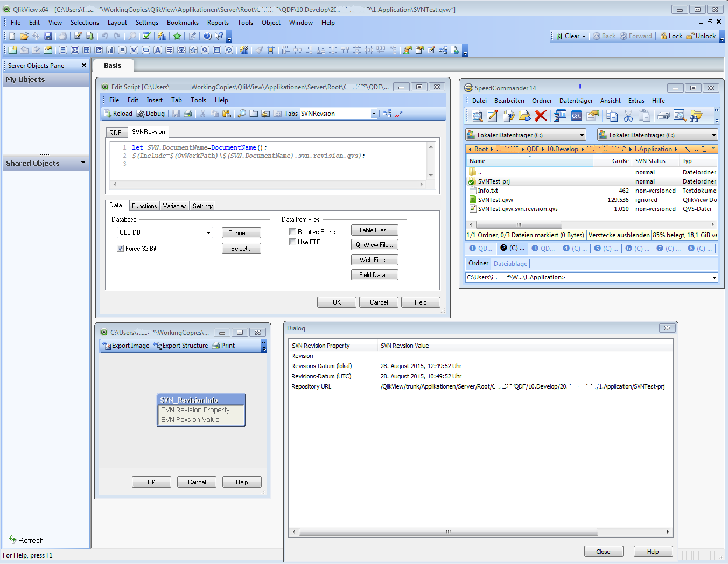Viewport: 728px width, 564px height.
Task: Click Export Image in table viewer window
Action: click(126, 346)
